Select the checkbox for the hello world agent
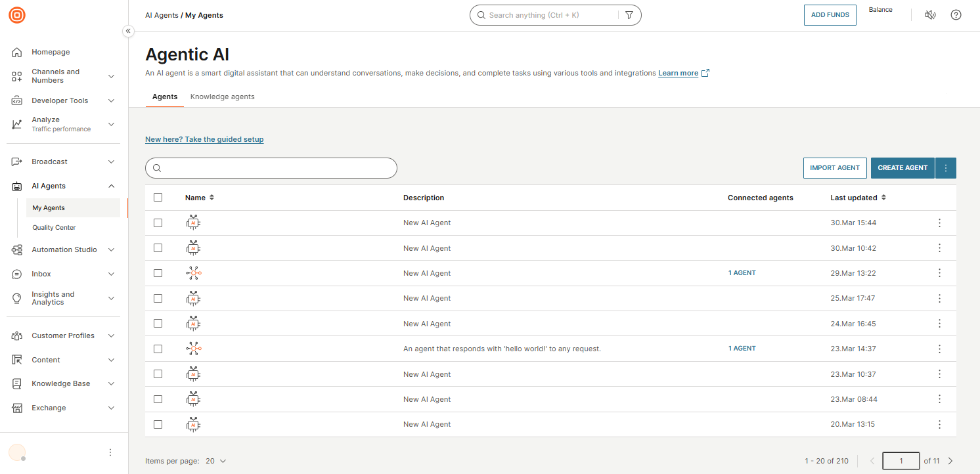 coord(158,349)
